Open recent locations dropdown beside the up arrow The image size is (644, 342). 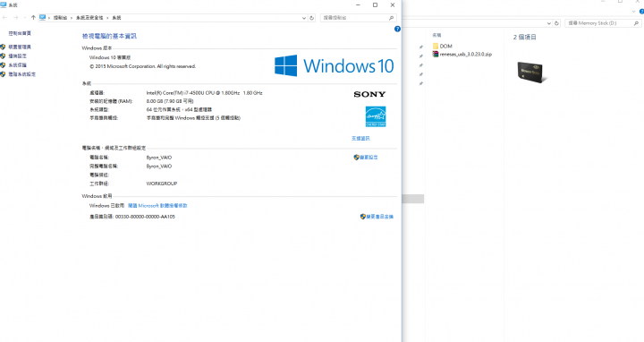pos(25,18)
